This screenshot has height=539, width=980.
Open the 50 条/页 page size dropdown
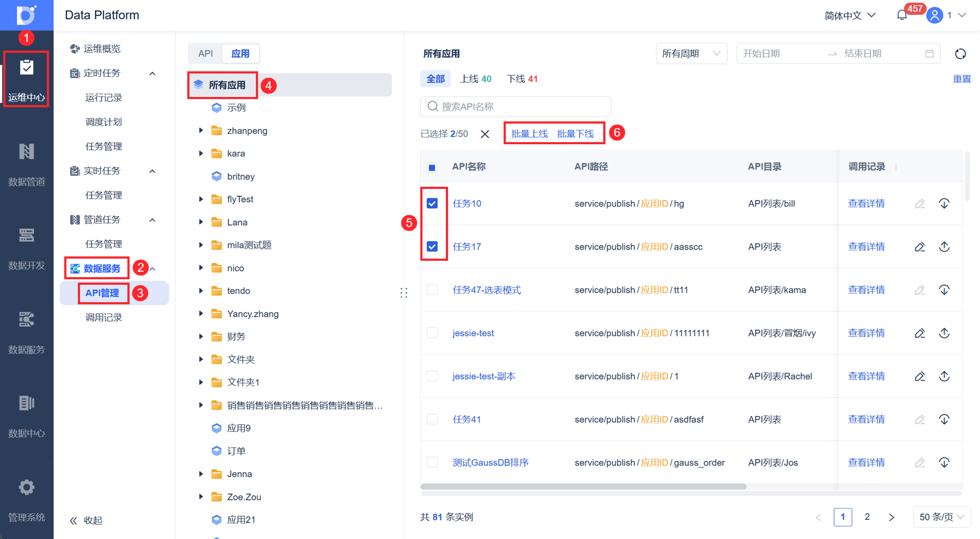tap(941, 517)
